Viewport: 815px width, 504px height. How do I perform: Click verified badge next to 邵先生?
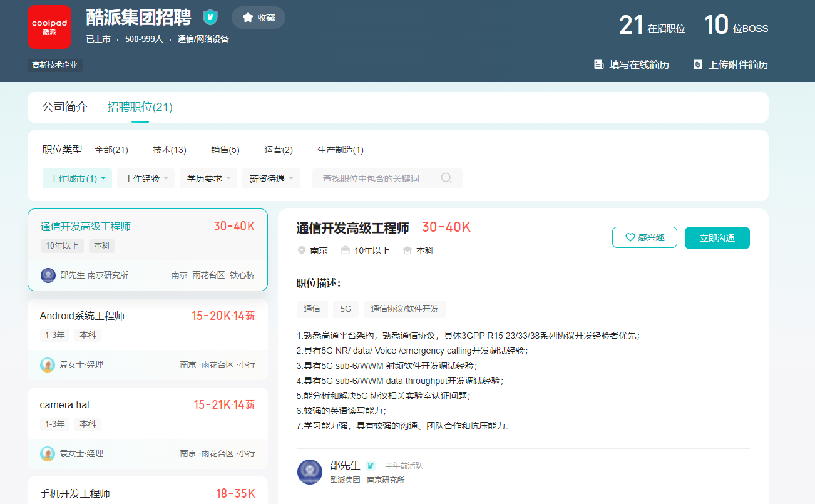(370, 466)
